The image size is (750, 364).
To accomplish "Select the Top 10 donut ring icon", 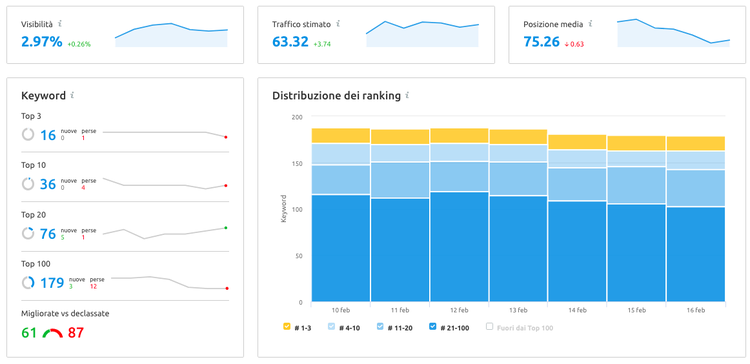I will coord(28,184).
